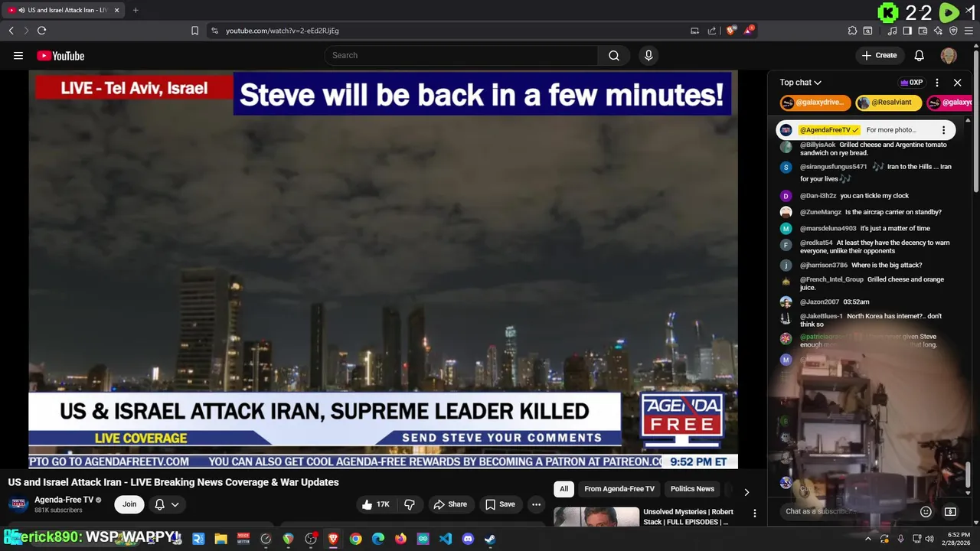
Task: Open Steam from taskbar
Action: pos(490,539)
